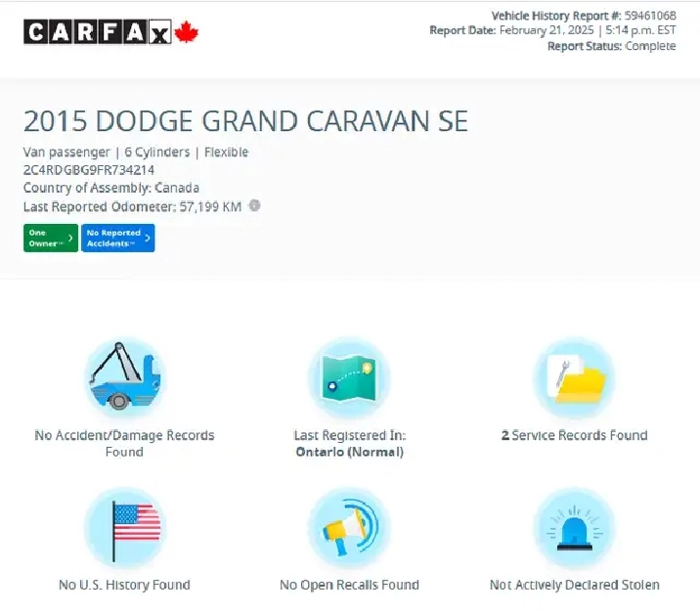Open the One Owner badge
The width and height of the screenshot is (700, 614).
[x=51, y=238]
